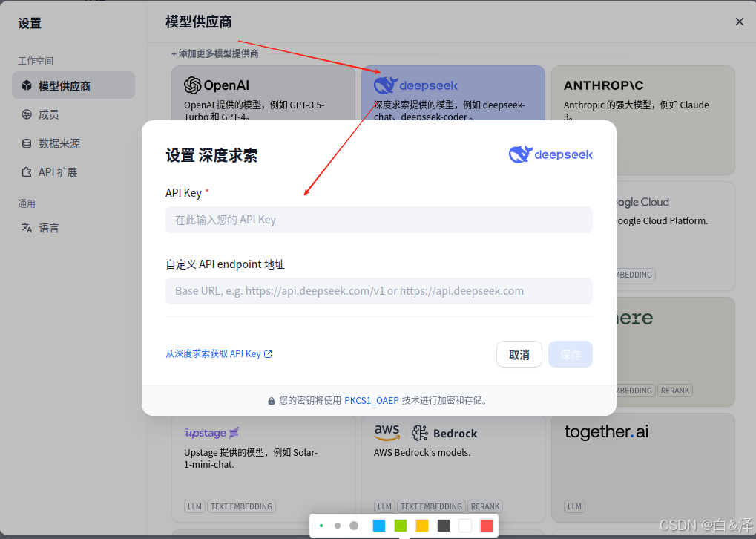Viewport: 756px width, 539px height.
Task: Click the API 扩展 puzzle icon
Action: click(27, 172)
